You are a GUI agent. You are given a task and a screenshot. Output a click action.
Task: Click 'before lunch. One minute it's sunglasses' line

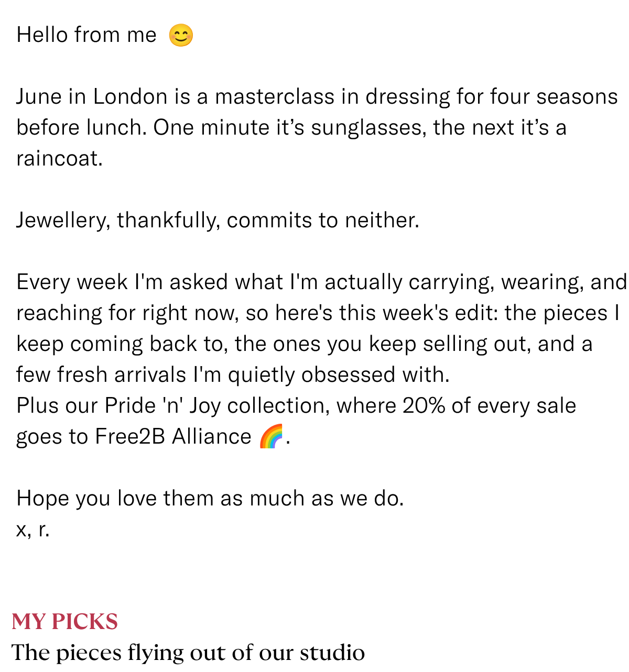pos(291,128)
